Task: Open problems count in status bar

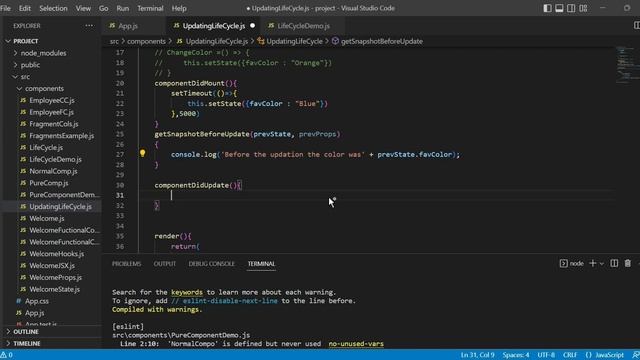Action: click(7, 355)
